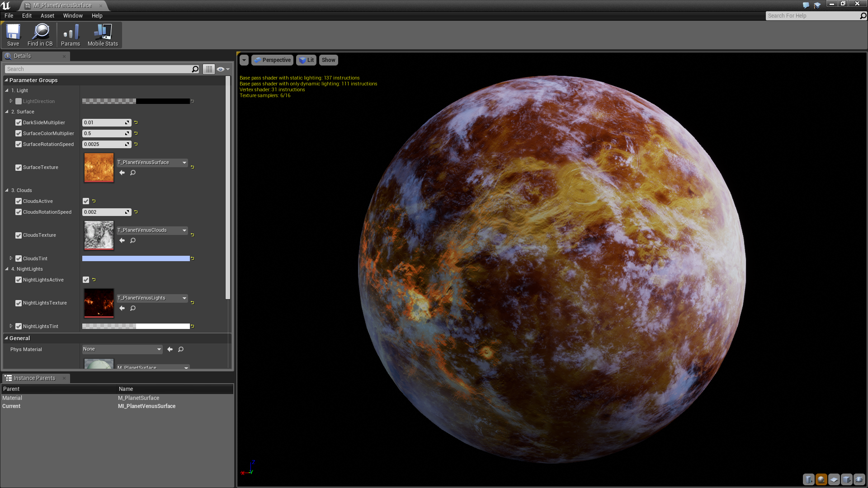Reset DarkSideMultiplier to default value

[x=136, y=122]
